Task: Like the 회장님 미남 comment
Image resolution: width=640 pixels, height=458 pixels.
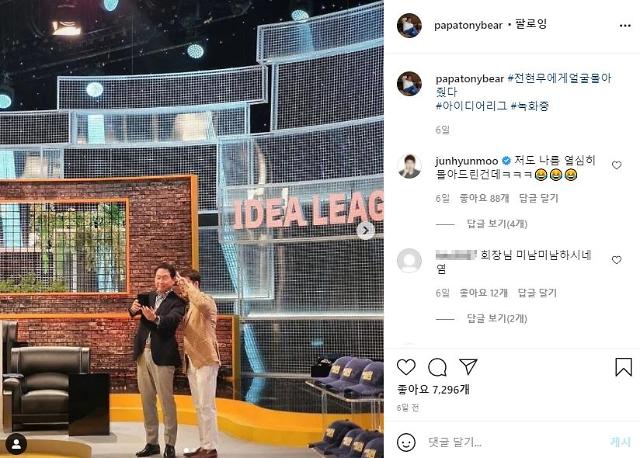Action: pyautogui.click(x=616, y=260)
